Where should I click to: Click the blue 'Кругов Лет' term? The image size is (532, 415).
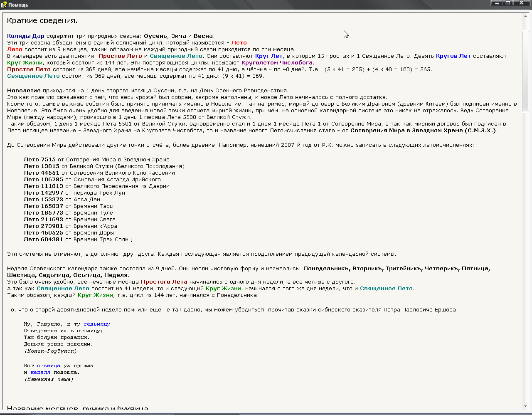453,56
